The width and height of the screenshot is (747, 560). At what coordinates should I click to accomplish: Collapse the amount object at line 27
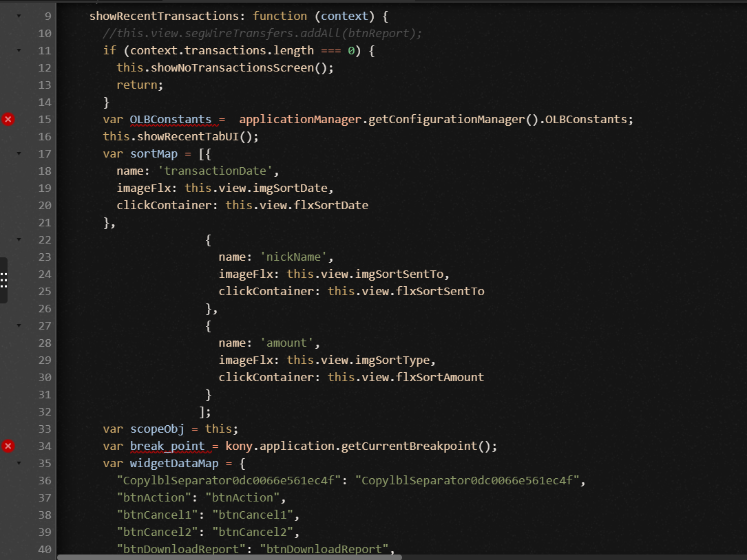pos(19,325)
